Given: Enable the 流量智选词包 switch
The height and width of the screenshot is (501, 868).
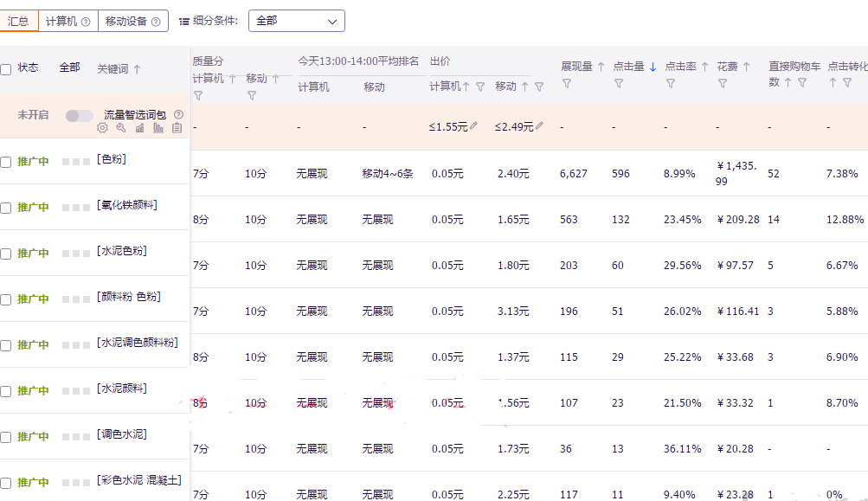Looking at the screenshot, I should (79, 115).
